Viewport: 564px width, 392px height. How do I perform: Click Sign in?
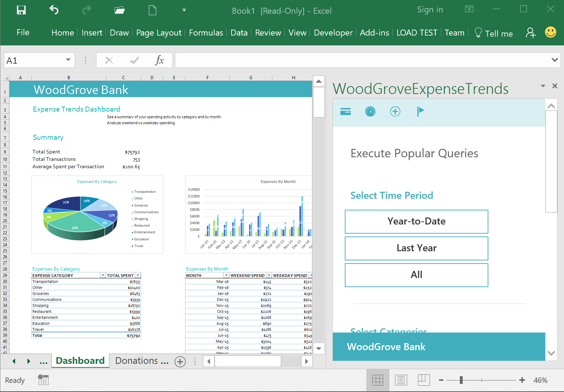[x=430, y=10]
